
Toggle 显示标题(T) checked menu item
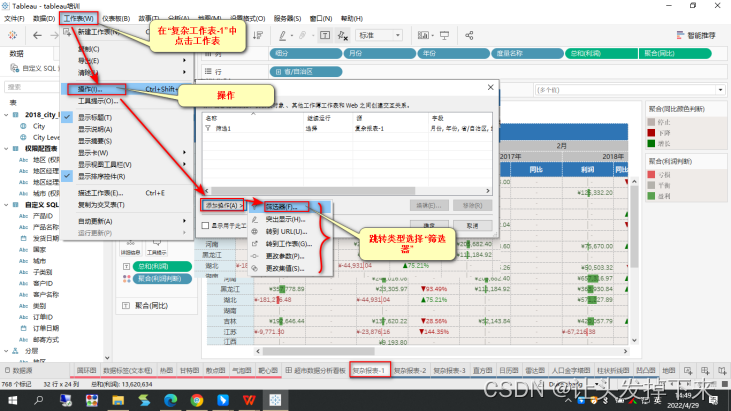click(95, 117)
